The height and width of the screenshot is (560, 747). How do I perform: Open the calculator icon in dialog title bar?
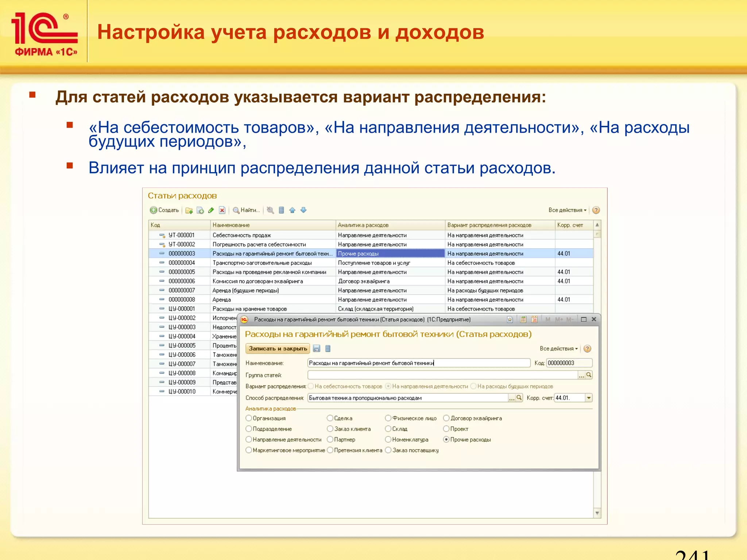coord(523,319)
